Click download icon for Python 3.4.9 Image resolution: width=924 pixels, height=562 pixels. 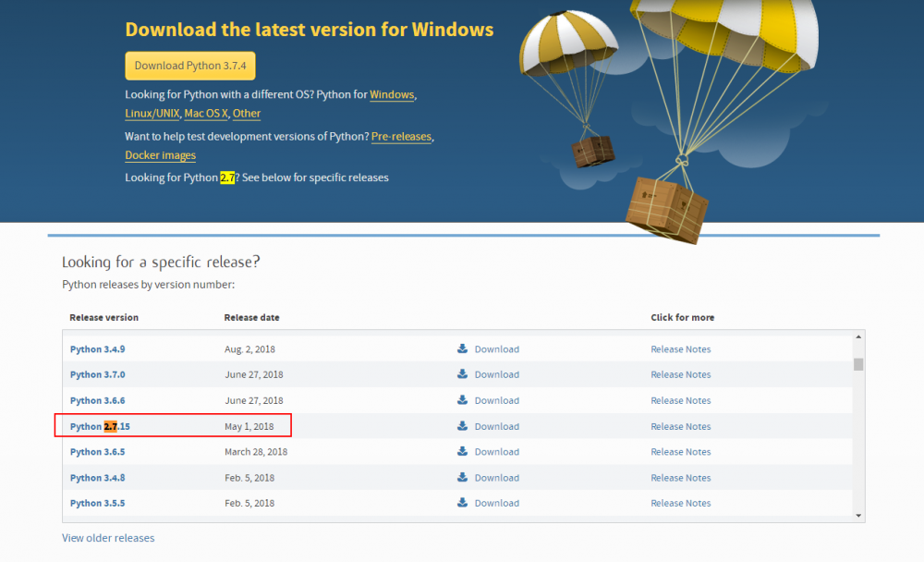pos(463,348)
